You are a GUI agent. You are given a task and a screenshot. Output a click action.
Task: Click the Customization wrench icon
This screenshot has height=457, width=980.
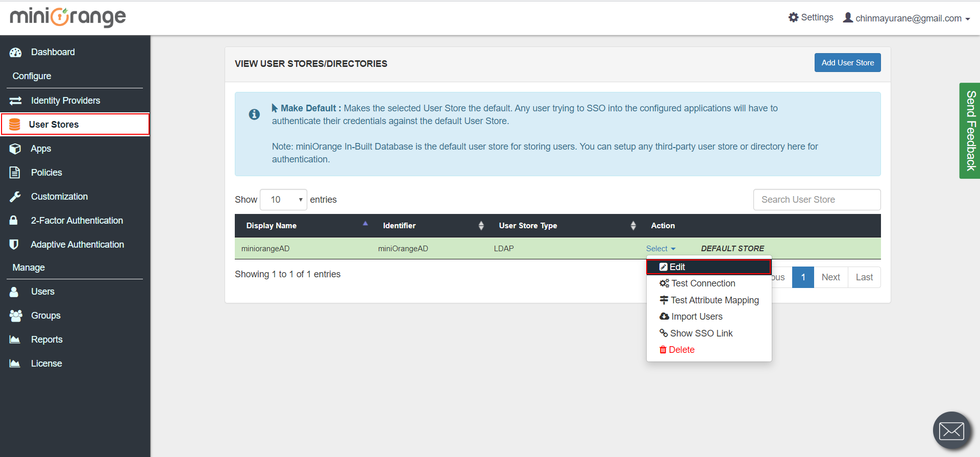15,197
